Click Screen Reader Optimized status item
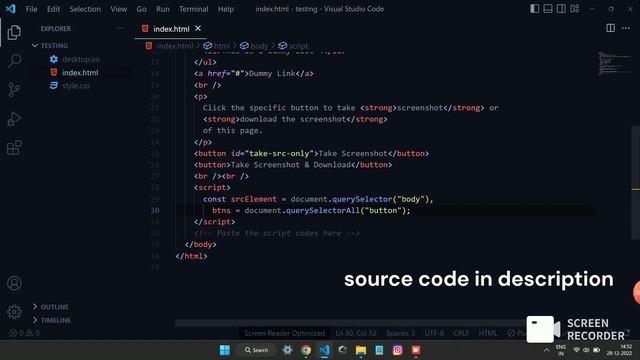Viewport: 640px width, 360px height. coord(284,333)
